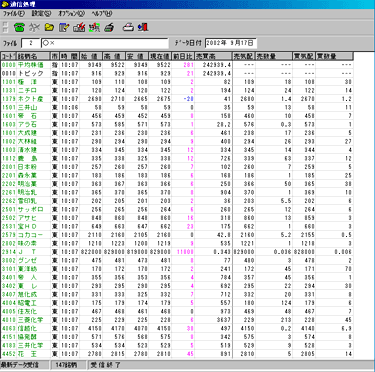This screenshot has width=375, height=372.
Task: Click the white printer icon
Action: 128,27
